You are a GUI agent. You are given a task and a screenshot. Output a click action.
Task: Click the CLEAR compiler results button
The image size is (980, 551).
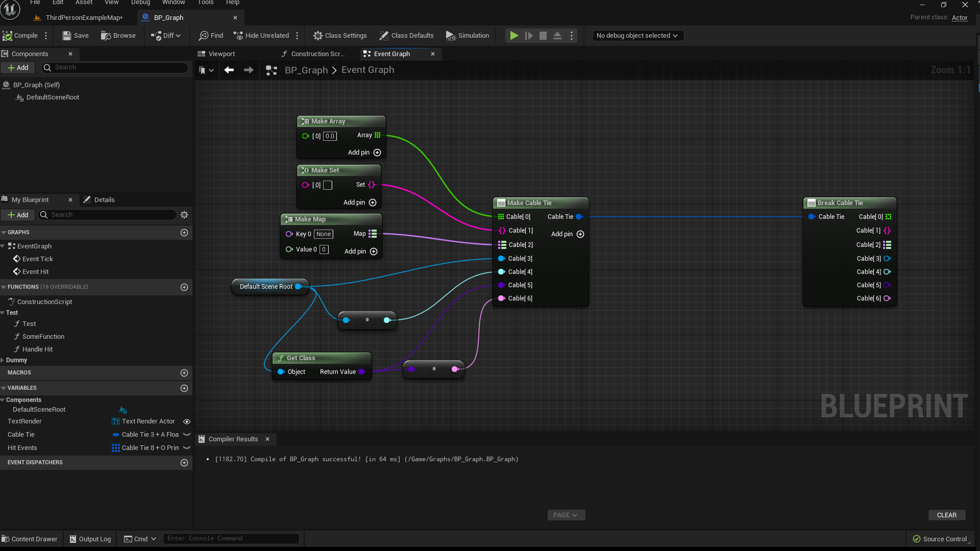(946, 515)
